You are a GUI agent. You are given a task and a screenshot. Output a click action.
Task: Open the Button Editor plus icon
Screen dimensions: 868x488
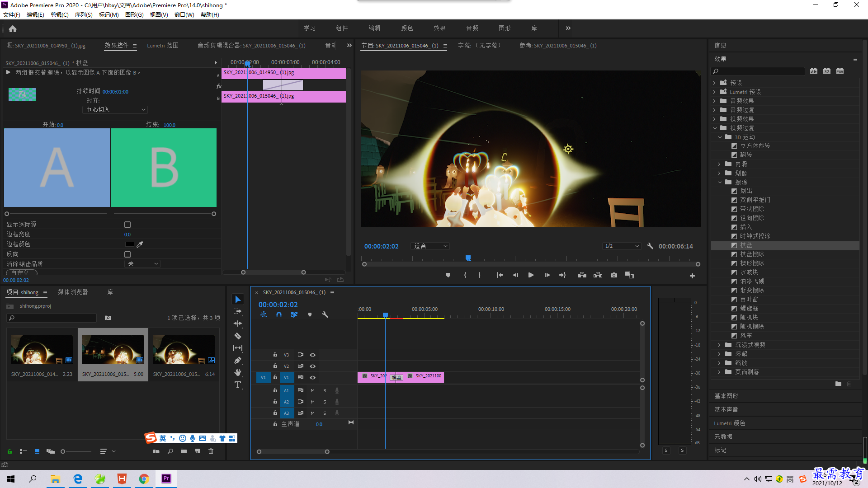coord(692,276)
